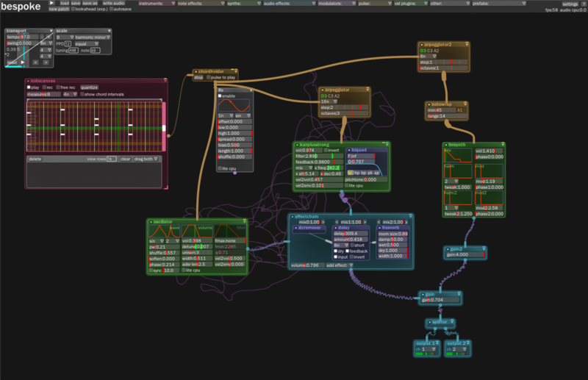Select the bandpass 'bp' biquad filter type
588x380 pixels.
tap(363, 172)
